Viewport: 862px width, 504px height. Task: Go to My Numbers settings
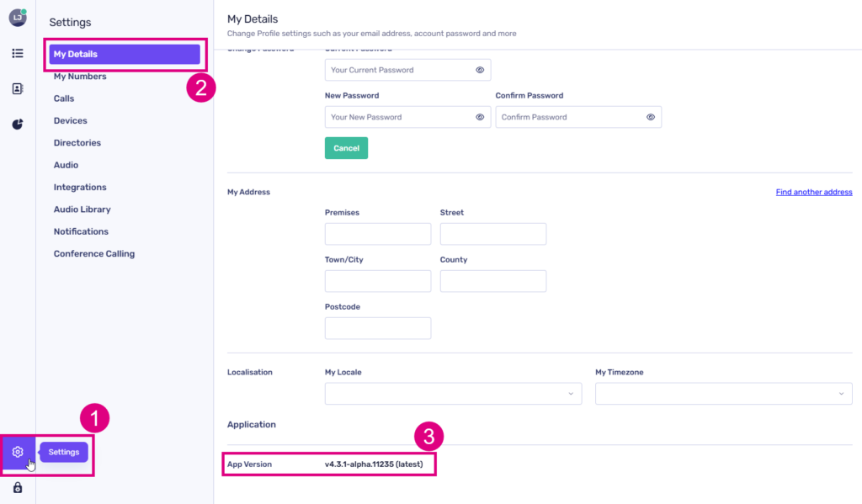click(x=80, y=77)
